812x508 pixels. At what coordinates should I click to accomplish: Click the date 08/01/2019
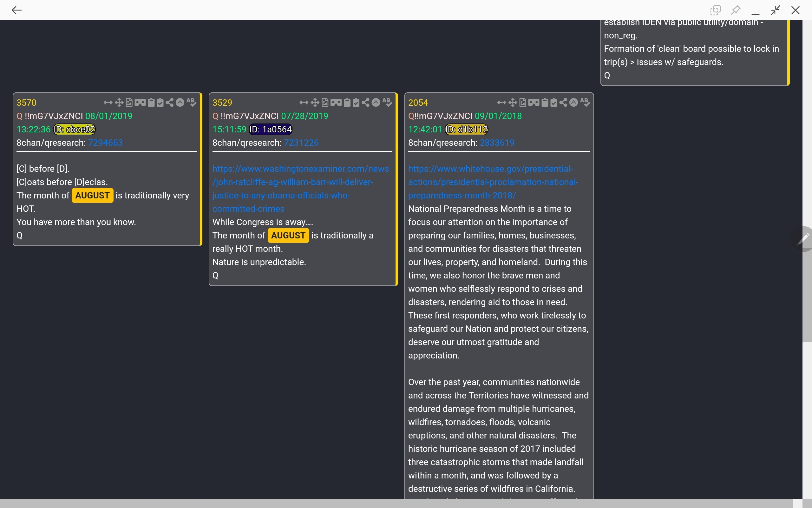point(109,116)
